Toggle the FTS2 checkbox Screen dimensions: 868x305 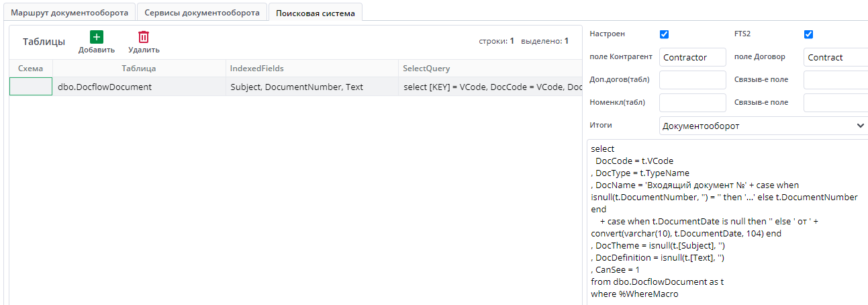(x=808, y=34)
